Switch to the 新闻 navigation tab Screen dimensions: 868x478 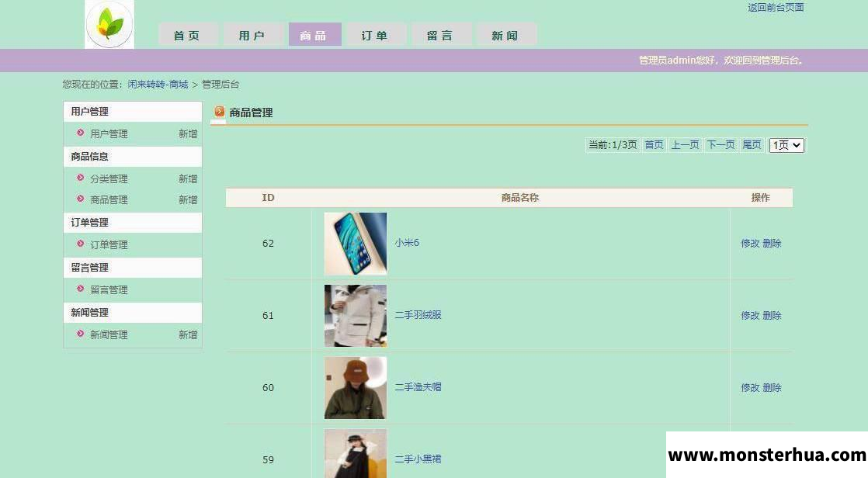(x=505, y=34)
